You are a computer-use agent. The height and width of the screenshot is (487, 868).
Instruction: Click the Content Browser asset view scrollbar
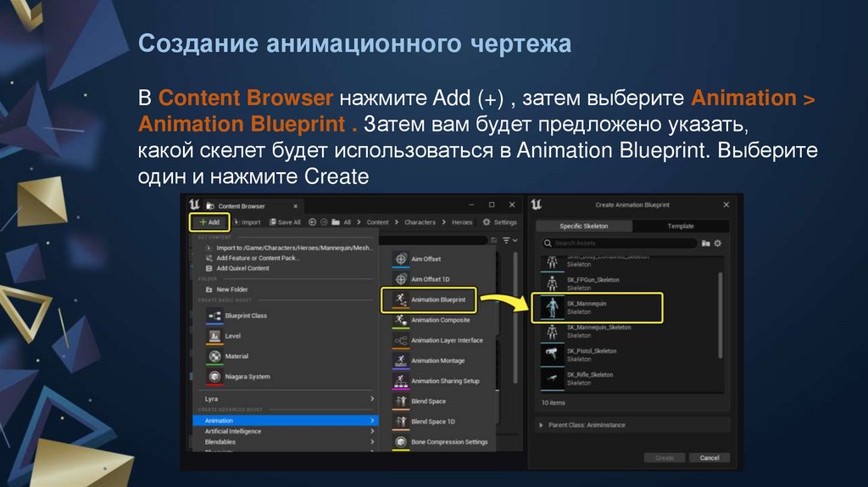click(x=515, y=317)
